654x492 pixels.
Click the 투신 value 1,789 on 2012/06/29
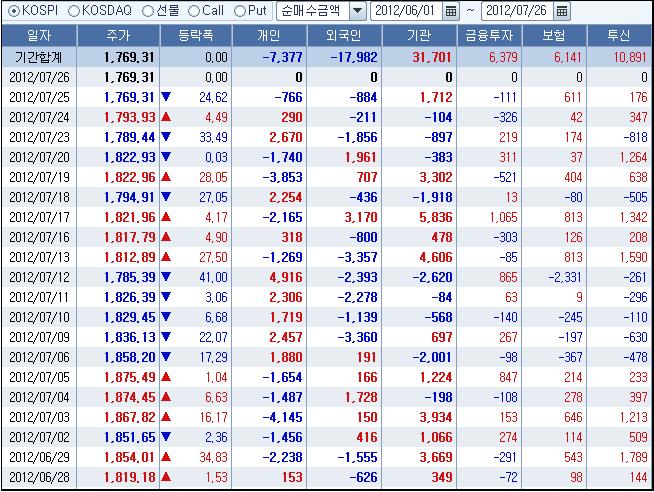point(634,457)
